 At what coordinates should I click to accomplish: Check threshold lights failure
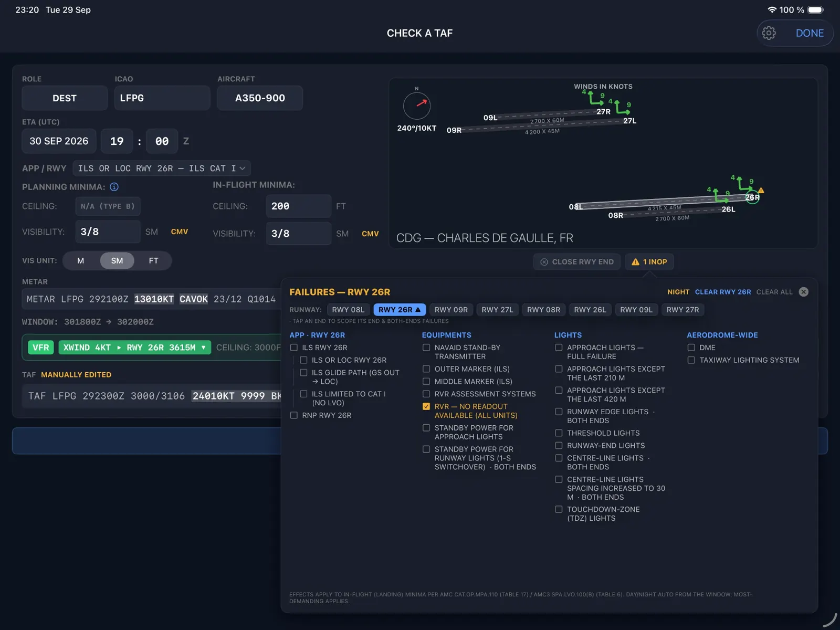(559, 433)
